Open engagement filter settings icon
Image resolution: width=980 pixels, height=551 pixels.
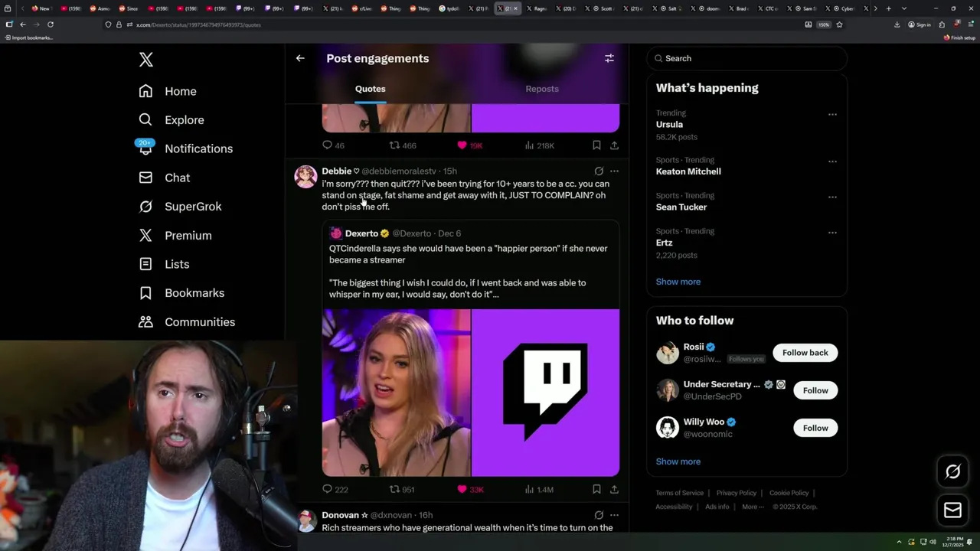pos(609,58)
